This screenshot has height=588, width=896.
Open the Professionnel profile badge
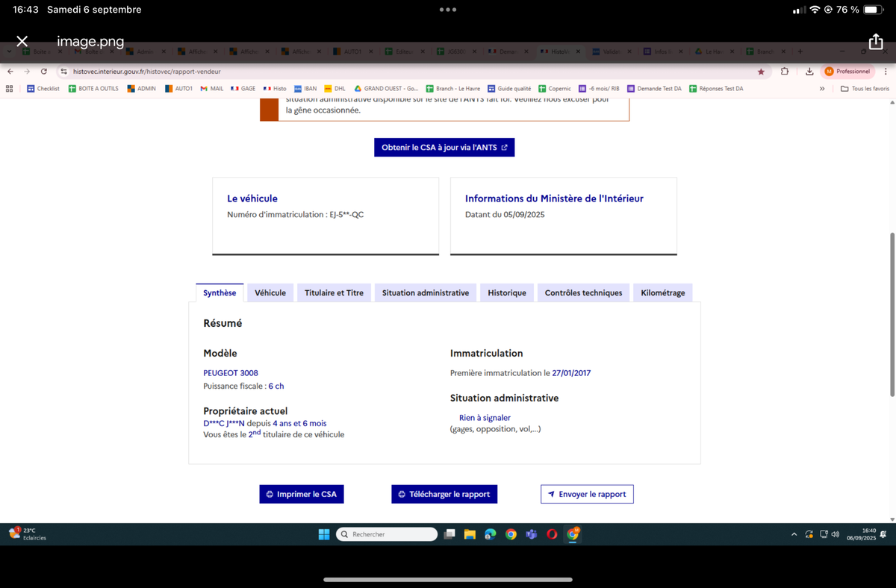[847, 72]
